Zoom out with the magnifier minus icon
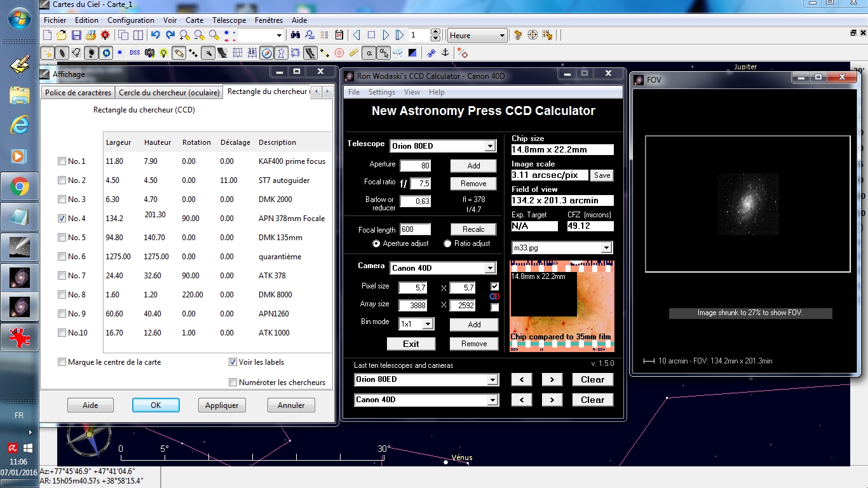This screenshot has width=868, height=488. tap(200, 35)
